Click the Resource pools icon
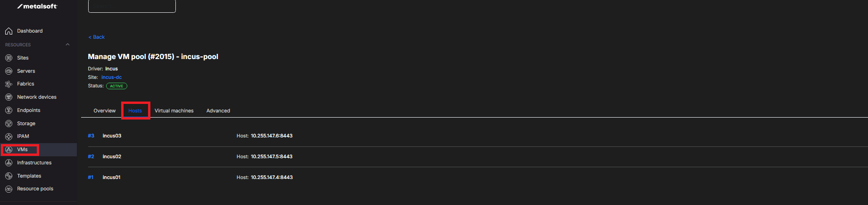 8,189
